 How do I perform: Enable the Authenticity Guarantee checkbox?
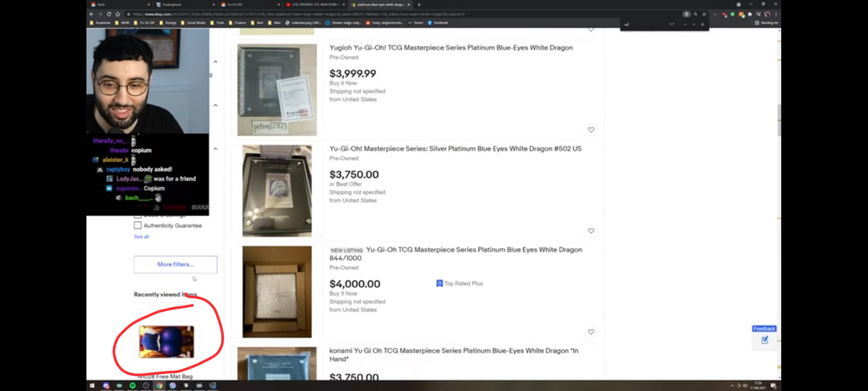(137, 225)
